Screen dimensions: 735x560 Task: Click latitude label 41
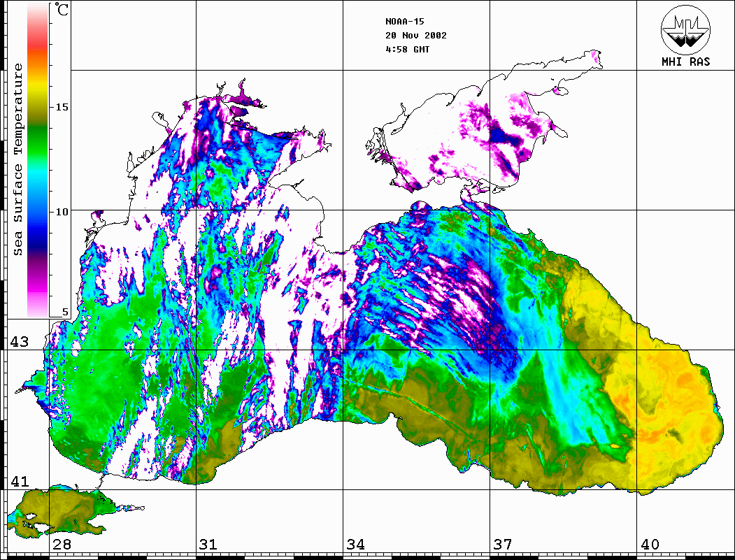pyautogui.click(x=20, y=481)
